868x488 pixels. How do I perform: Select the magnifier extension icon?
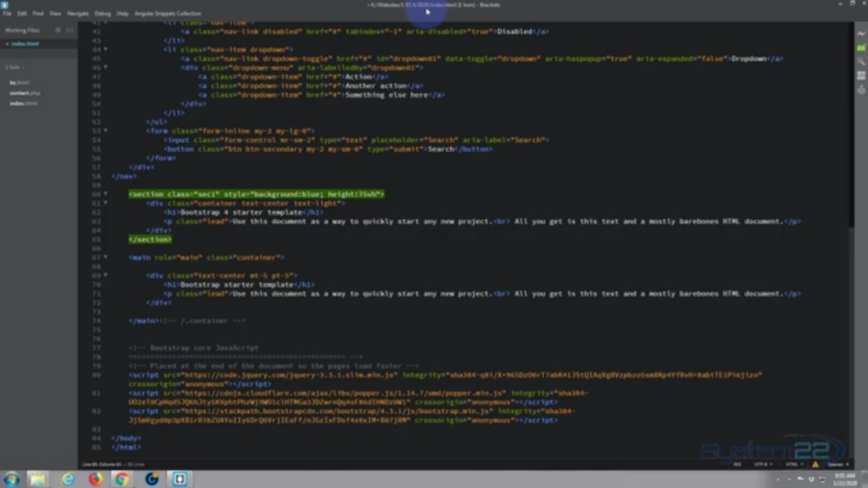click(862, 61)
